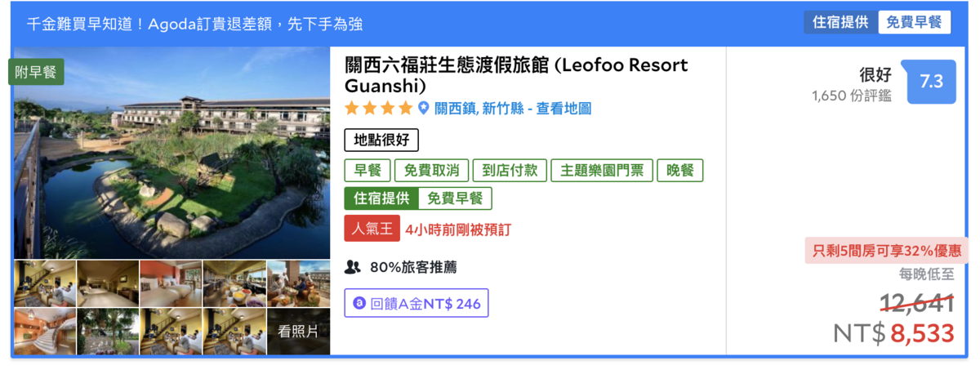Click the purple A coin icon in cashback badge
This screenshot has width=980, height=370.
click(x=359, y=304)
